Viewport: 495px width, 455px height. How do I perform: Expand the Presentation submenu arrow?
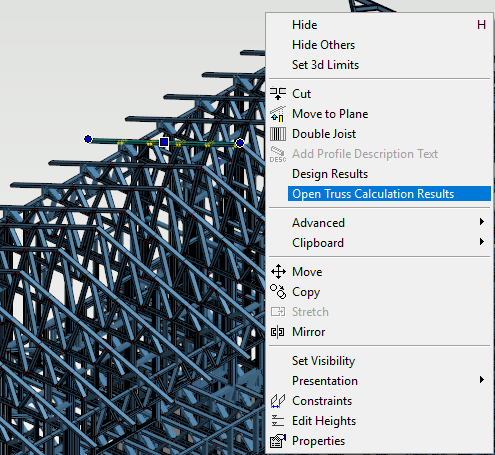481,380
